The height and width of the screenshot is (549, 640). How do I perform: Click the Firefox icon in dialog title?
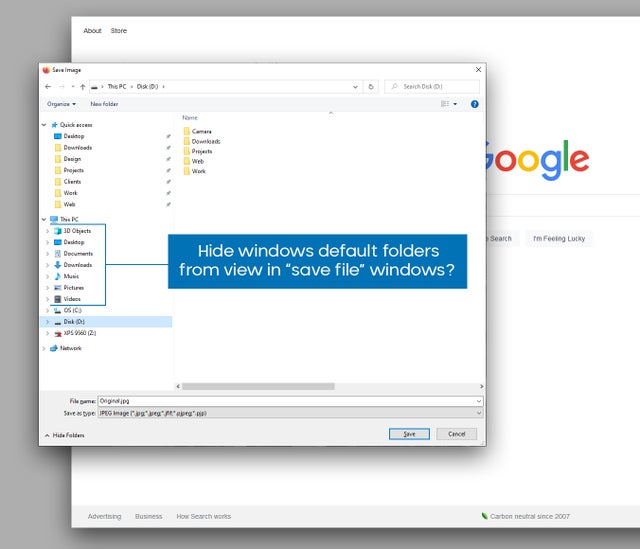(x=46, y=70)
